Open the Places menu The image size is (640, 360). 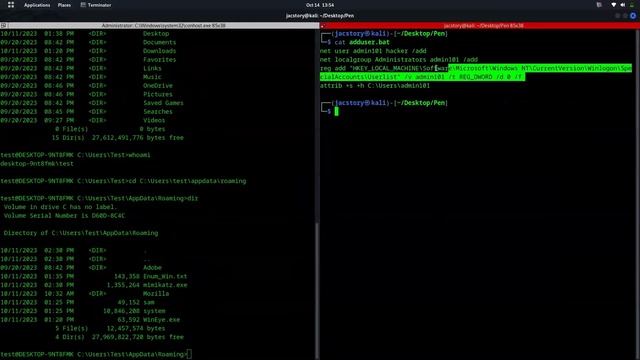pyautogui.click(x=64, y=5)
